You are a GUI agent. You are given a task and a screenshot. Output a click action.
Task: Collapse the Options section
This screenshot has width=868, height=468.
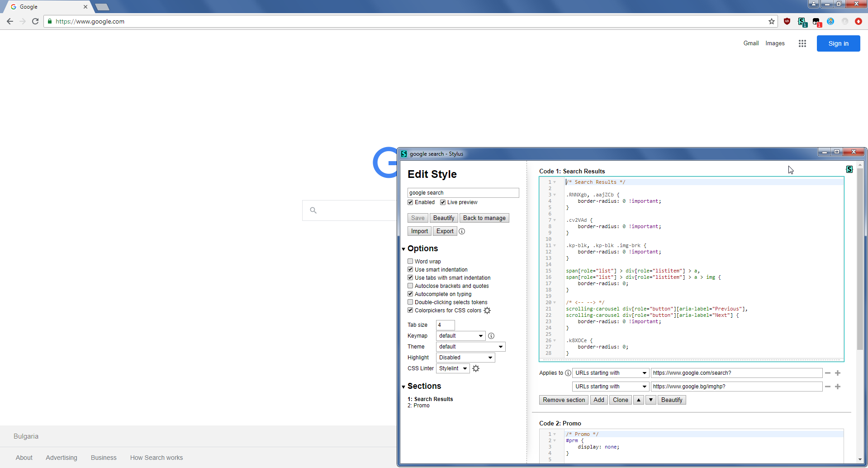[403, 248]
